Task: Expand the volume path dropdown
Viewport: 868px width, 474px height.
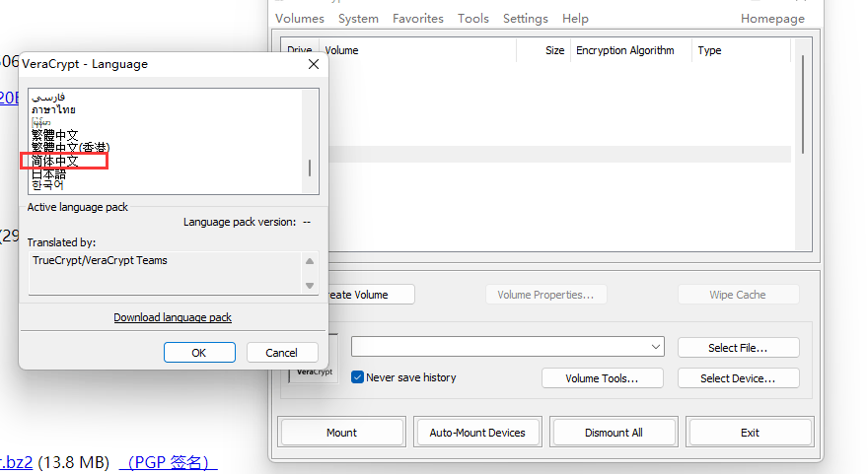Action: coord(655,347)
